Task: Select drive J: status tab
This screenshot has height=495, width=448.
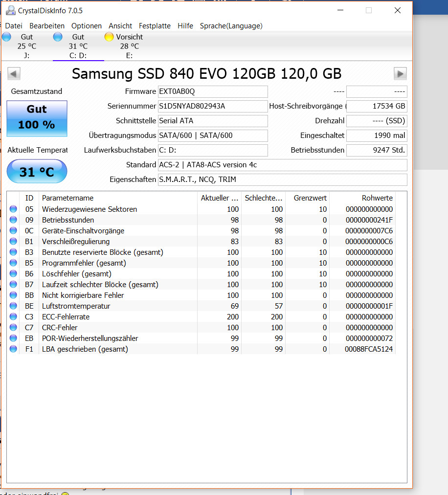Action: (27, 46)
